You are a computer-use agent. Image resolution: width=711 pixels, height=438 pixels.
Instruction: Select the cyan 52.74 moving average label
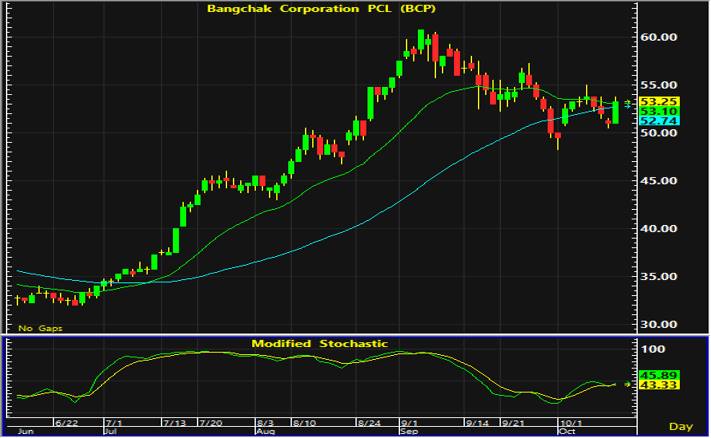coord(659,121)
